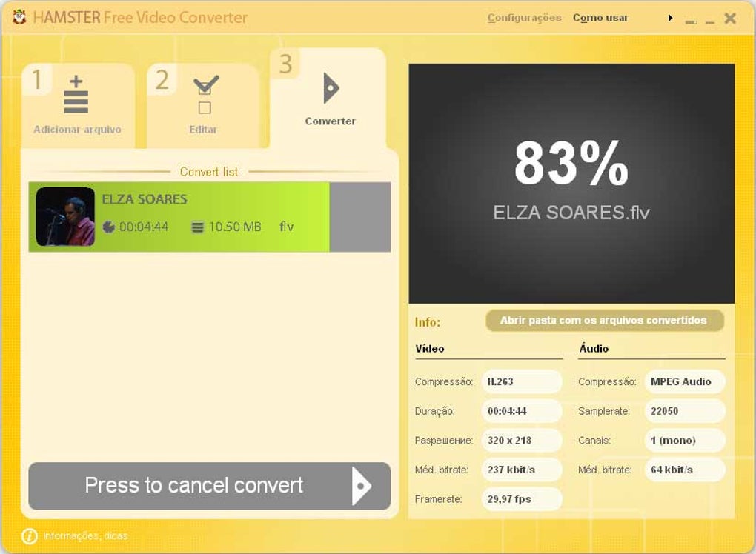Click the flv format label in list item

[286, 227]
